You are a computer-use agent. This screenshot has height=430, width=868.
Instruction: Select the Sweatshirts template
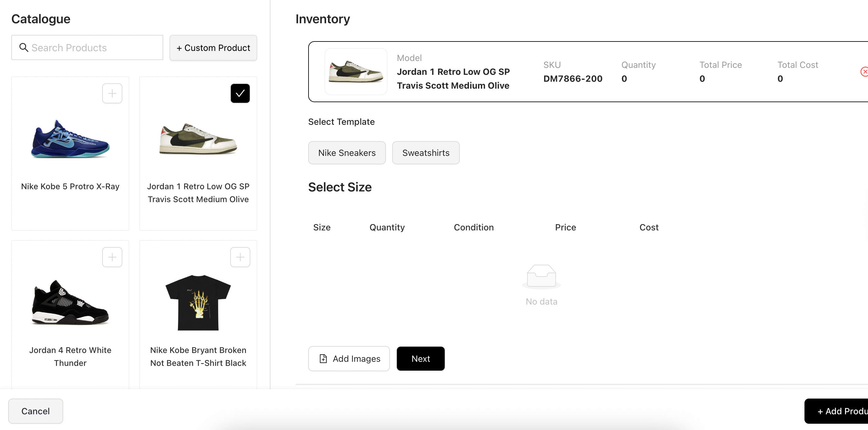[426, 153]
